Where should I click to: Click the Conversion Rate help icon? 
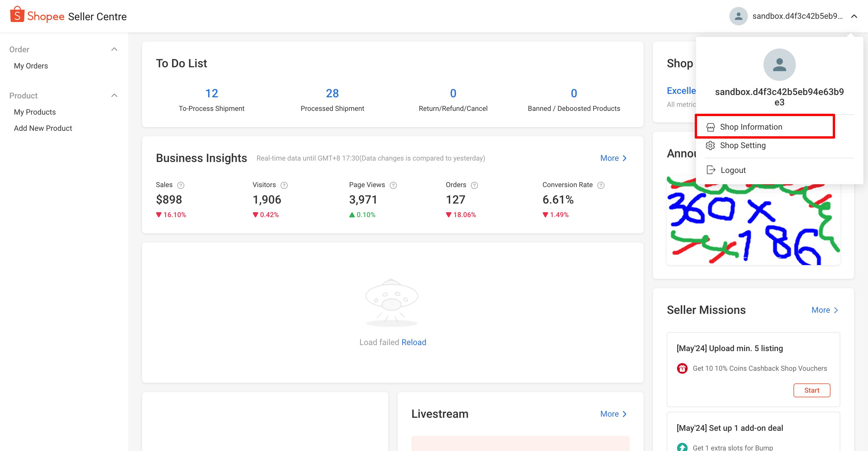[x=600, y=185]
